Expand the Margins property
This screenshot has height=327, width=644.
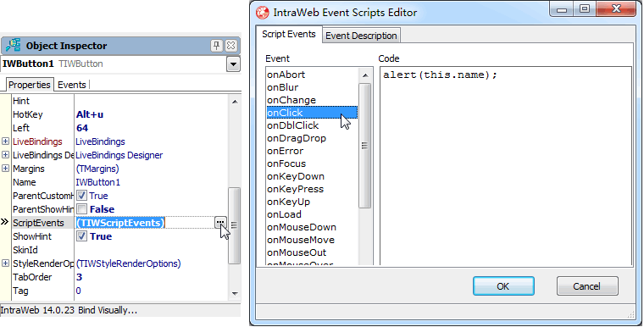click(x=5, y=169)
